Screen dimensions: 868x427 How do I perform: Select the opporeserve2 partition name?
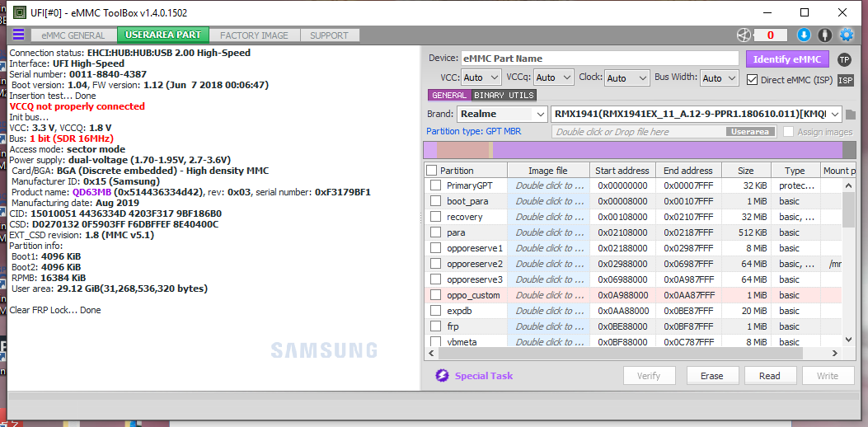coord(475,264)
